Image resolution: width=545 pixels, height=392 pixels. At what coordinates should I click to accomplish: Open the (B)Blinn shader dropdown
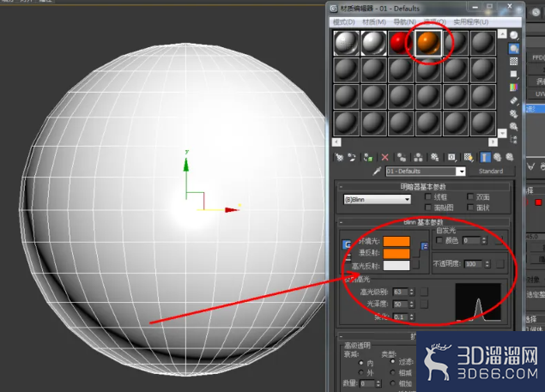coord(377,200)
